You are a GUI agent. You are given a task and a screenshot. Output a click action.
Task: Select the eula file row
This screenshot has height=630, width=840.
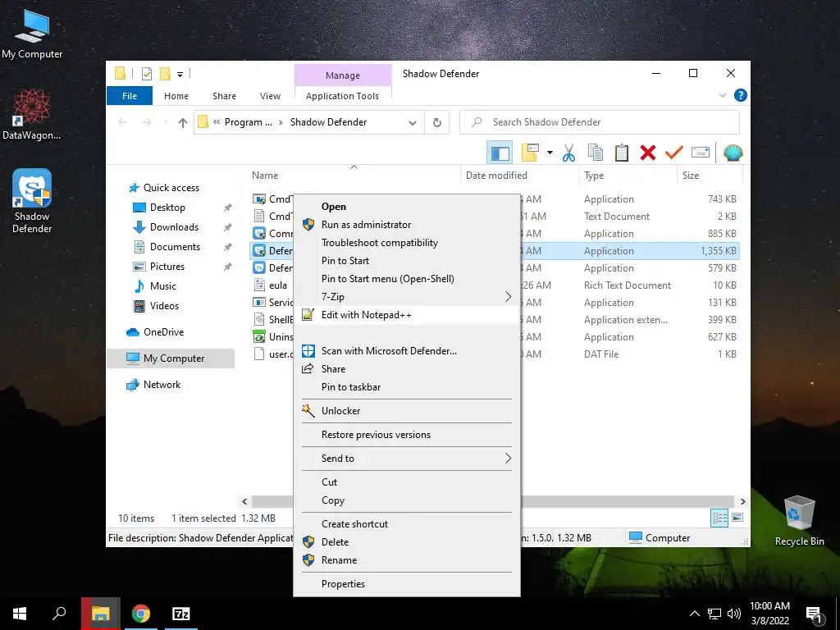coord(495,285)
